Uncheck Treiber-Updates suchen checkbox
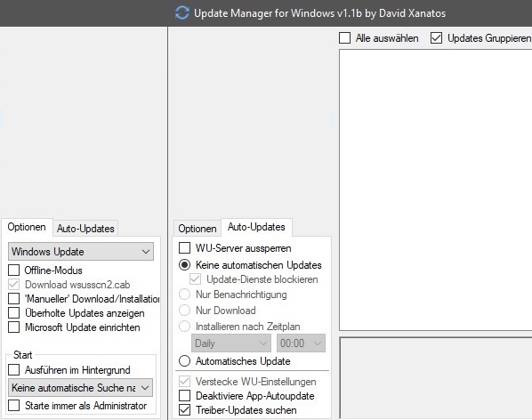The image size is (532, 420). (184, 410)
